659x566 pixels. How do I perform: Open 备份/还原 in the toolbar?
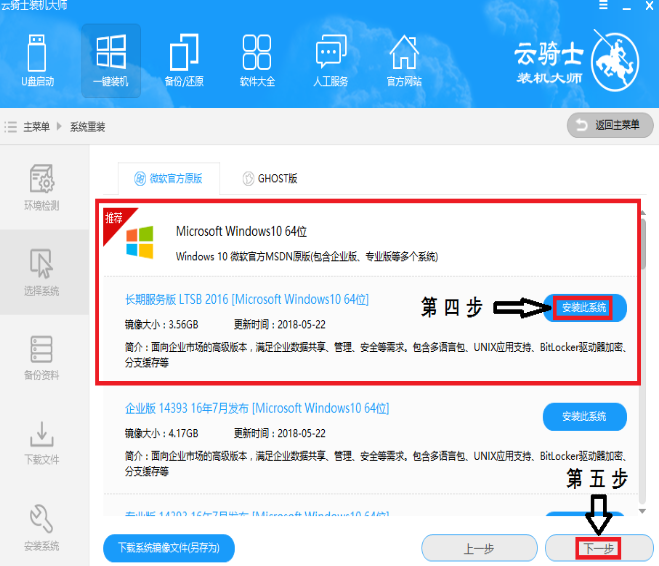184,61
